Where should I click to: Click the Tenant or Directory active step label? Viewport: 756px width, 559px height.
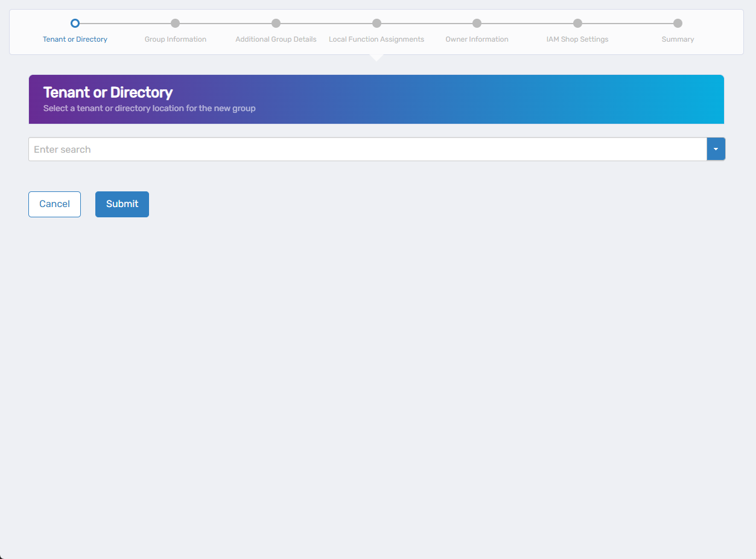[75, 39]
